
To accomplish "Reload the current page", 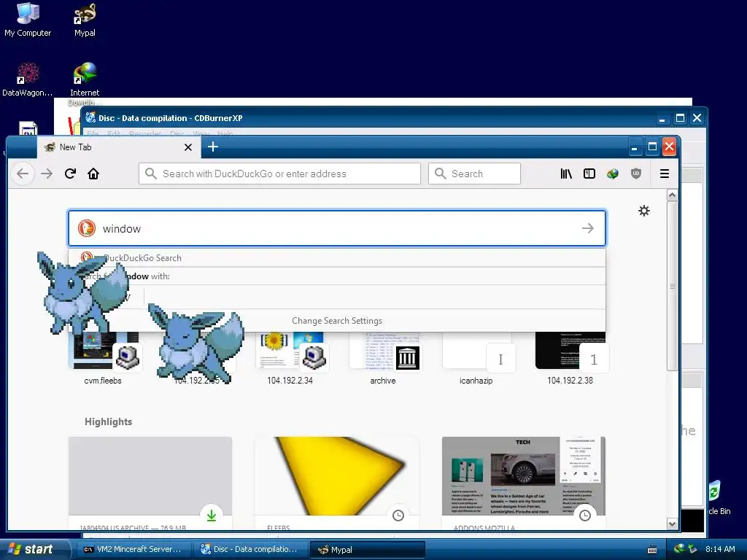I will coord(70,174).
